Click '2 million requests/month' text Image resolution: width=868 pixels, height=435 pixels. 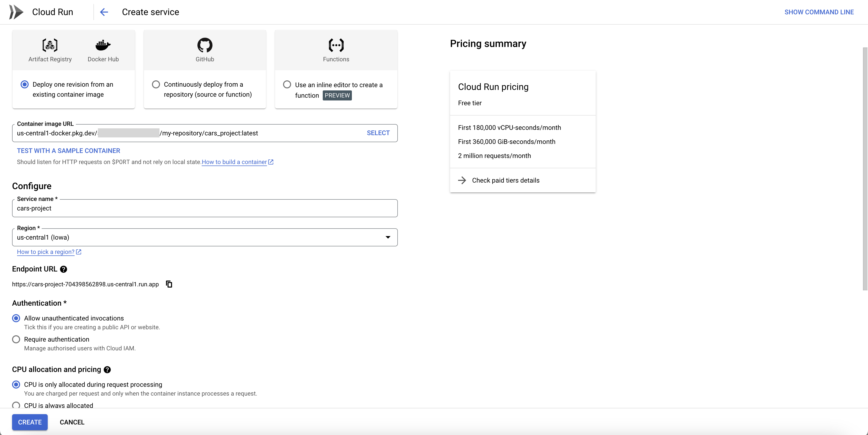[x=494, y=156]
